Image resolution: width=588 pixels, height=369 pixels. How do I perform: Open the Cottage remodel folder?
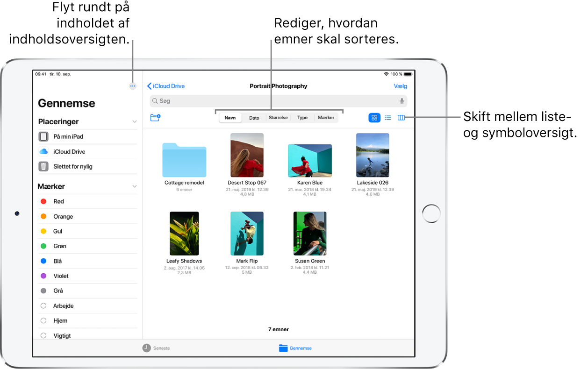point(184,160)
